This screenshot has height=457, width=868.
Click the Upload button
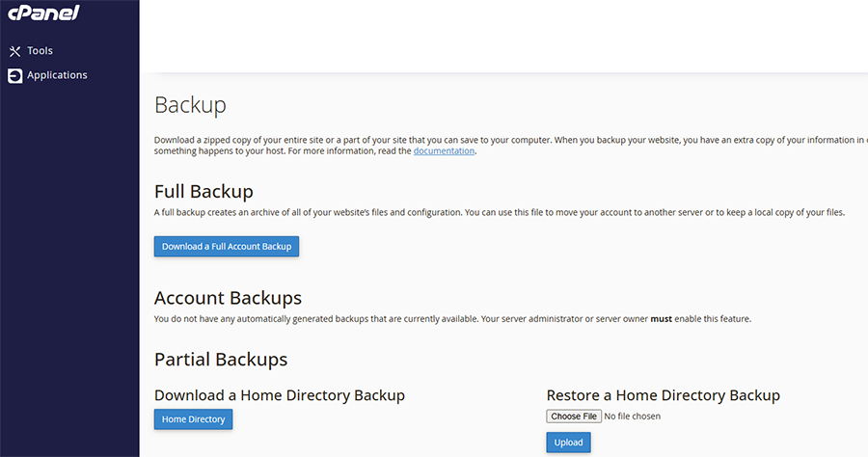(x=568, y=443)
